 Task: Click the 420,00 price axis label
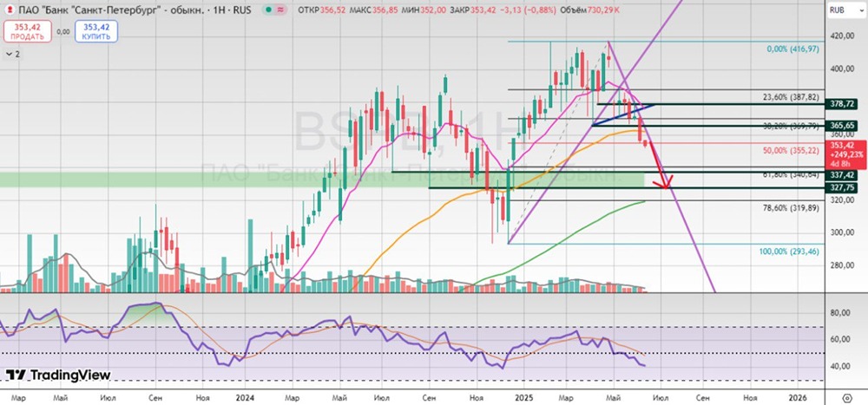(845, 36)
